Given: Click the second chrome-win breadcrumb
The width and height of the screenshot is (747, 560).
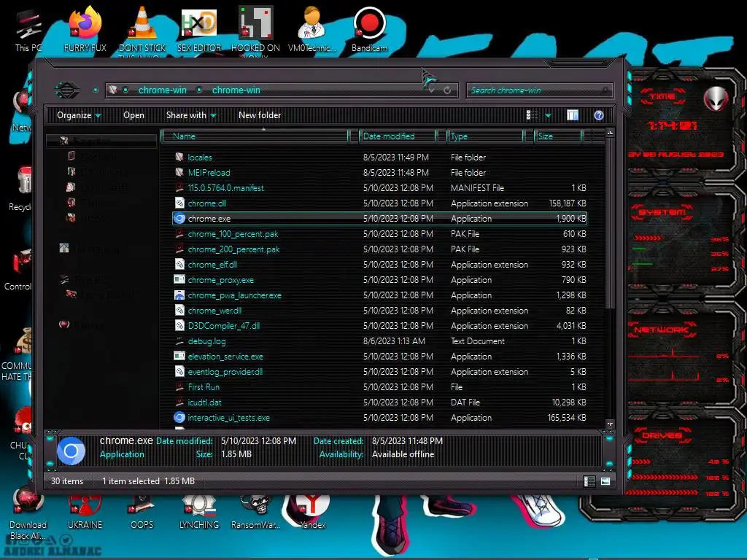Looking at the screenshot, I should click(x=236, y=90).
